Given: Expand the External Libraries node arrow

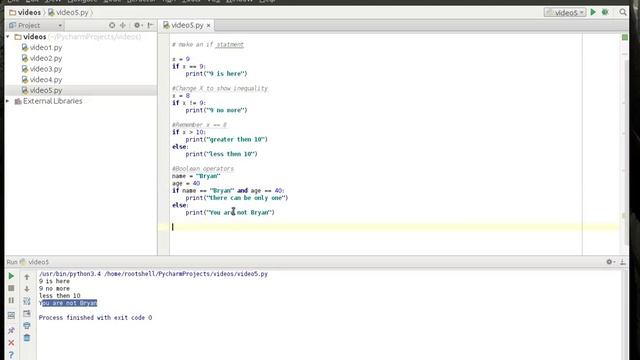Looking at the screenshot, I should coord(8,101).
